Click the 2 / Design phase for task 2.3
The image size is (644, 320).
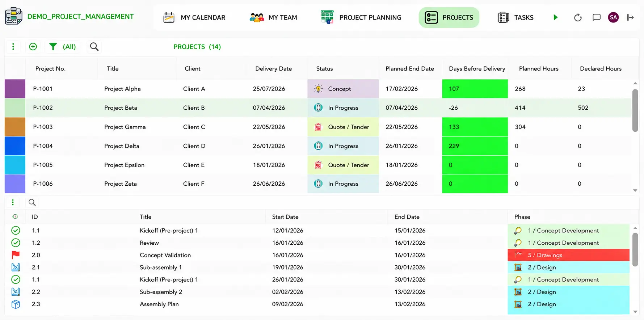coord(568,304)
